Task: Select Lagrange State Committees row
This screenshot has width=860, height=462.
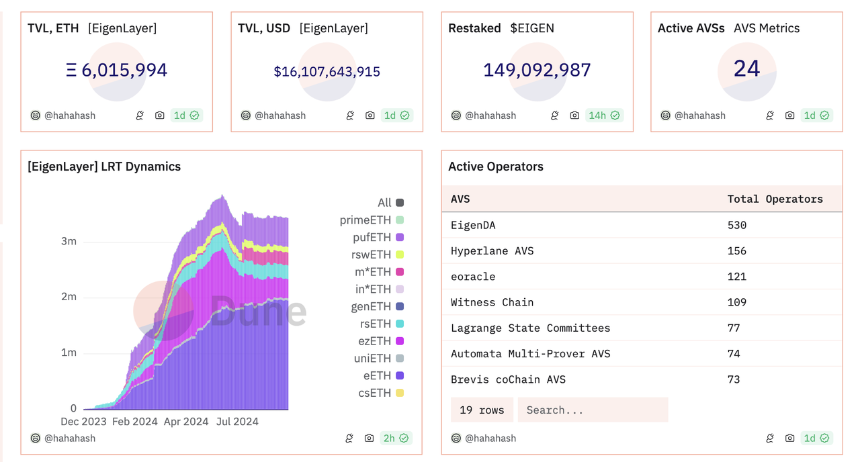Action: [642, 328]
